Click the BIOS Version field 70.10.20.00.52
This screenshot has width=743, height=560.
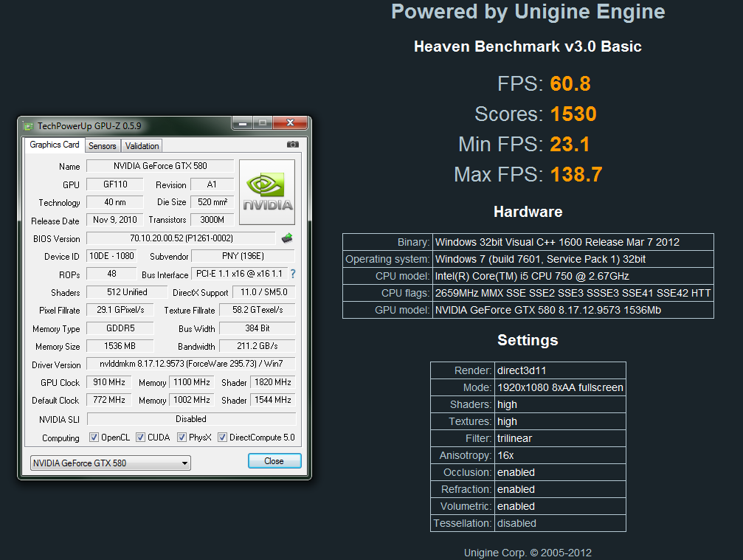point(181,238)
